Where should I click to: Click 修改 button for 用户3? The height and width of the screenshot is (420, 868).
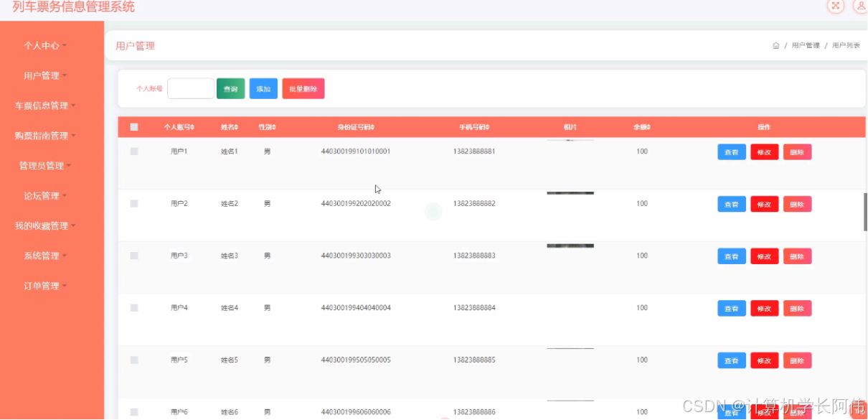pyautogui.click(x=765, y=256)
